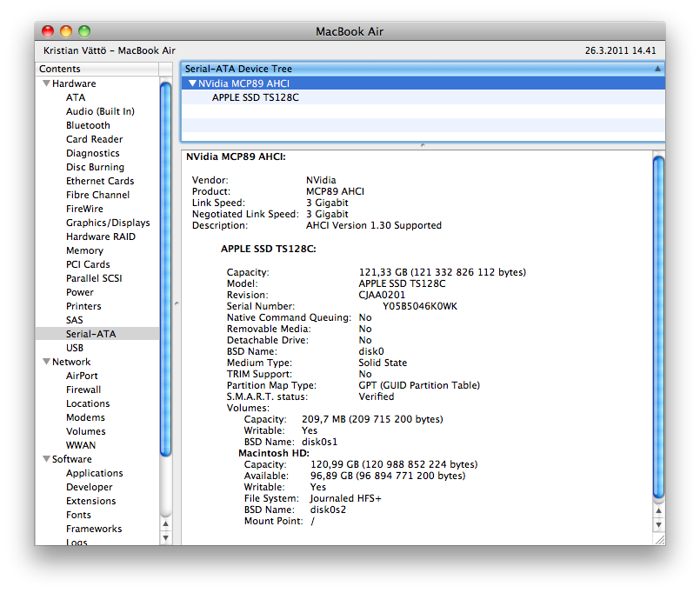
Task: Click detail pane scrollbar thumb
Action: 658,327
